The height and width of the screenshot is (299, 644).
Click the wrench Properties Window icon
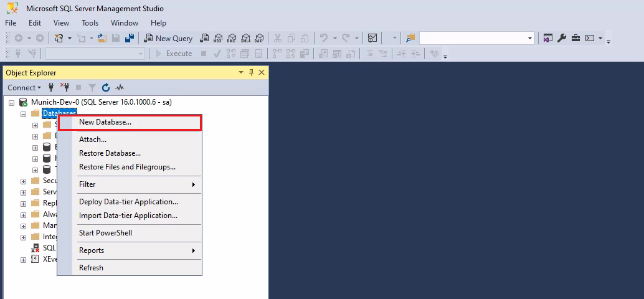click(562, 38)
